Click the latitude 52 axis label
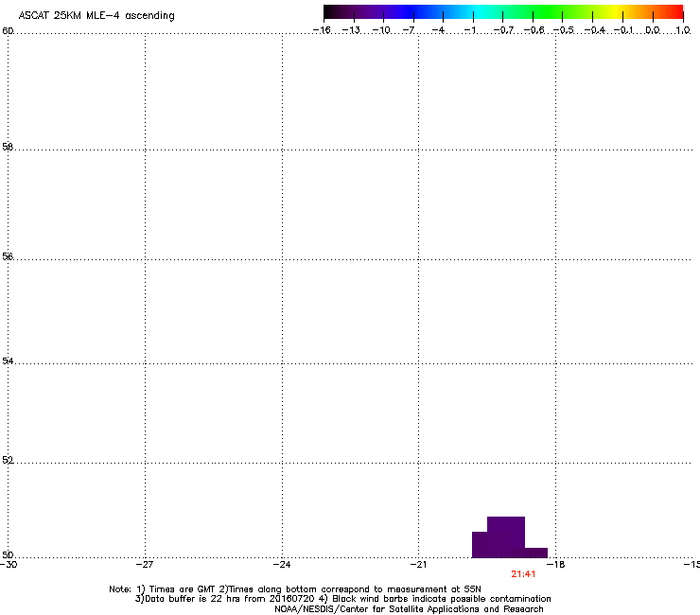The image size is (700, 615). point(8,460)
